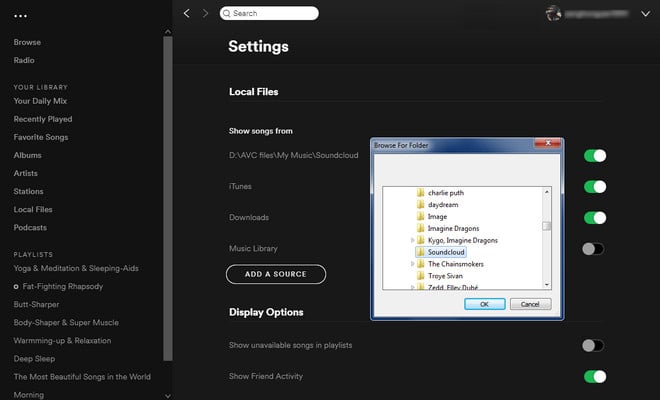Open Fat-Fighting Rhapsody playlist

tap(63, 286)
